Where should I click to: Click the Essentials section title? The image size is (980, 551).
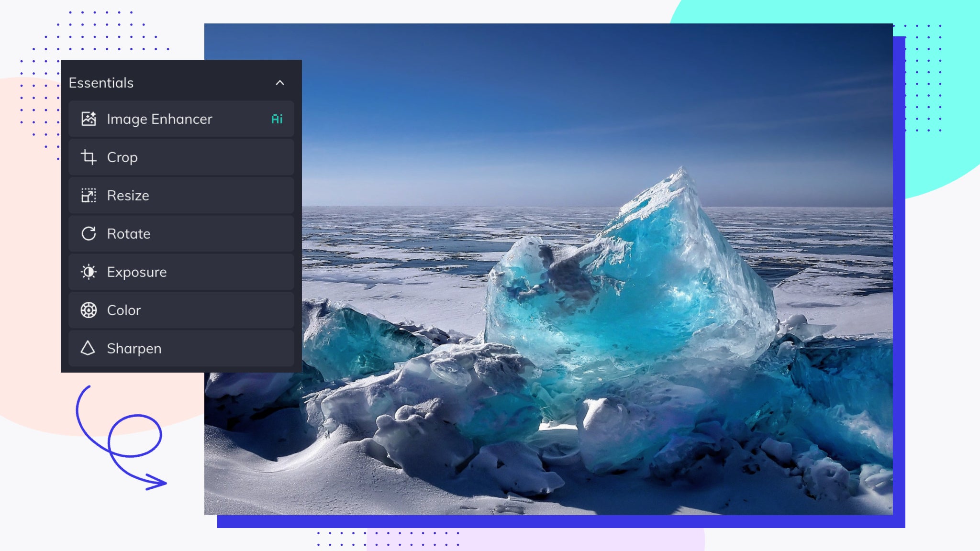click(101, 83)
